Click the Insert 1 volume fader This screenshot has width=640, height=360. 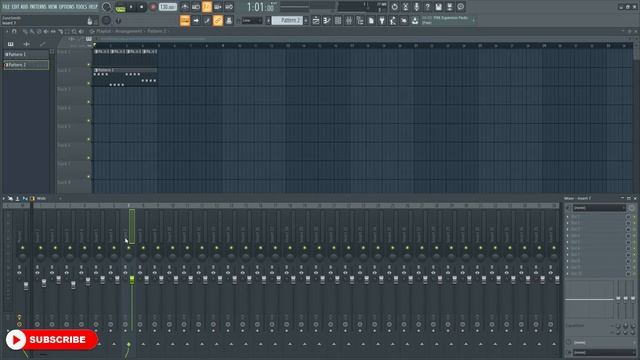click(x=44, y=282)
